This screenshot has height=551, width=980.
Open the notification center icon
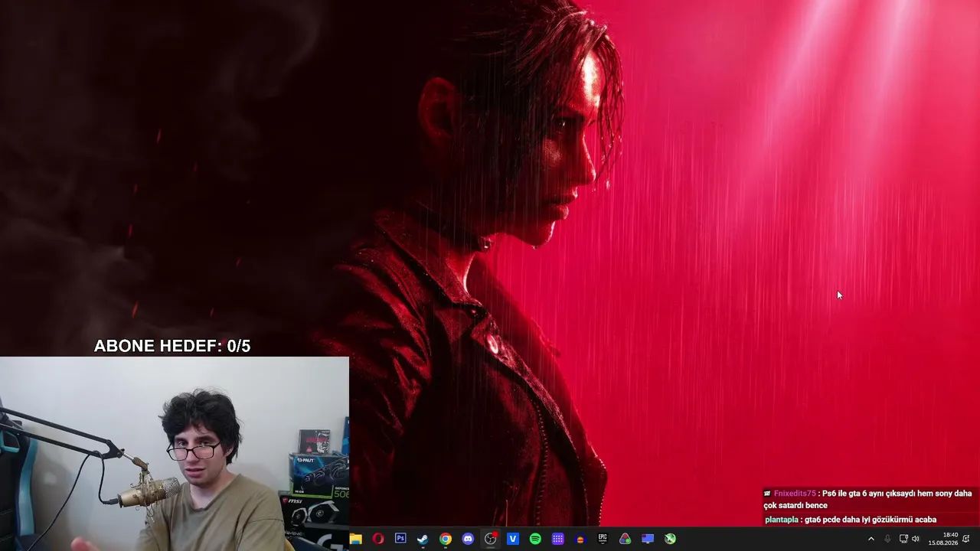966,539
